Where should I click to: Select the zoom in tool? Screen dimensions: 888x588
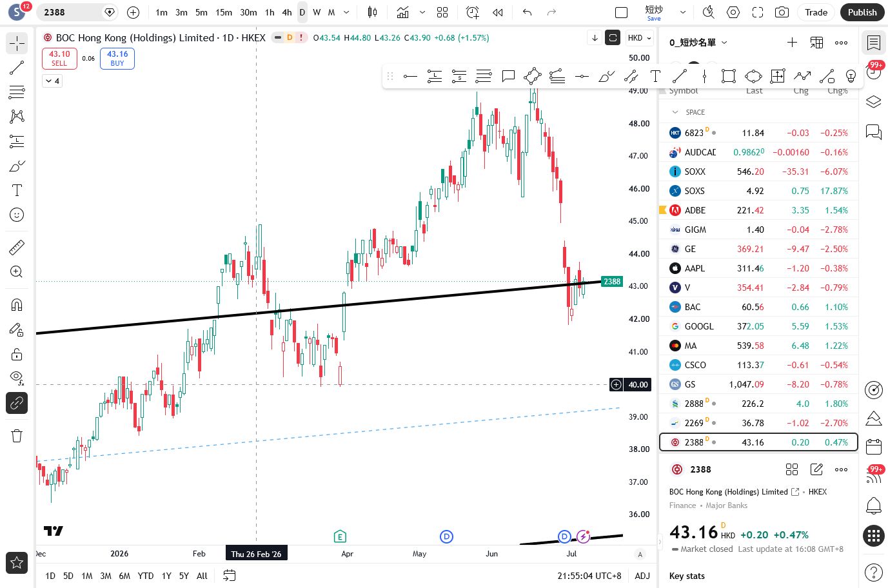[17, 271]
